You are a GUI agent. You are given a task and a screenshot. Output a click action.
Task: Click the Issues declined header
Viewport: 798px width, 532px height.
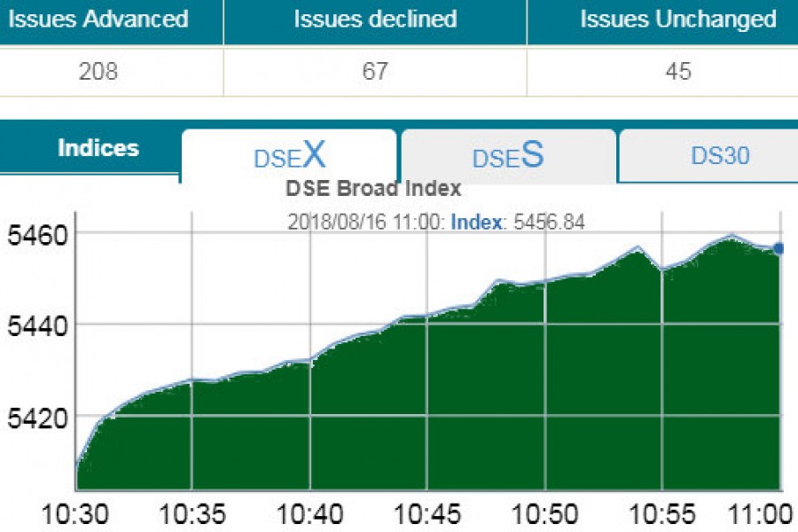(375, 19)
